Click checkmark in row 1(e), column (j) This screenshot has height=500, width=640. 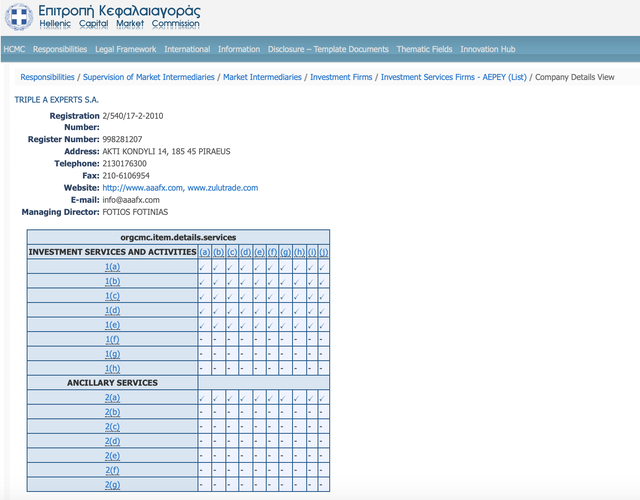[322, 326]
